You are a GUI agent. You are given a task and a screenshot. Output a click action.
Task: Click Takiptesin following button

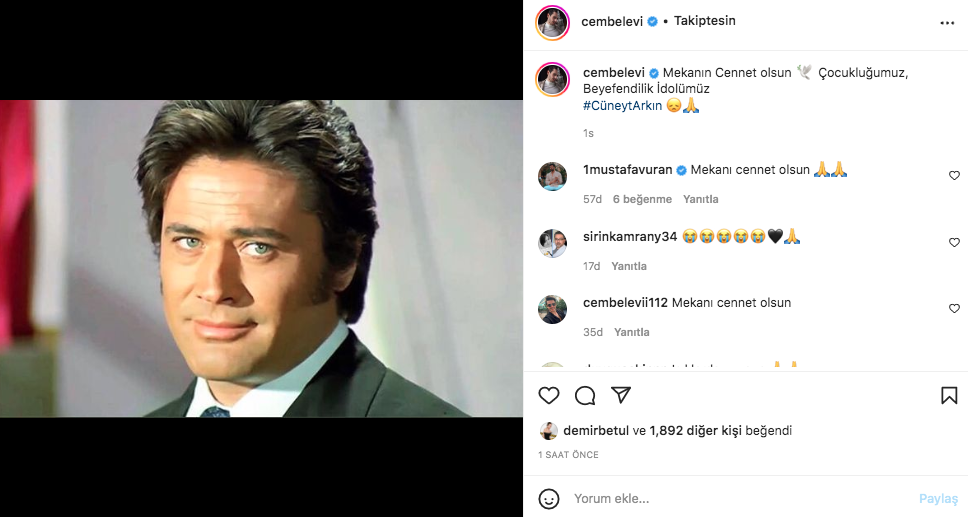705,21
